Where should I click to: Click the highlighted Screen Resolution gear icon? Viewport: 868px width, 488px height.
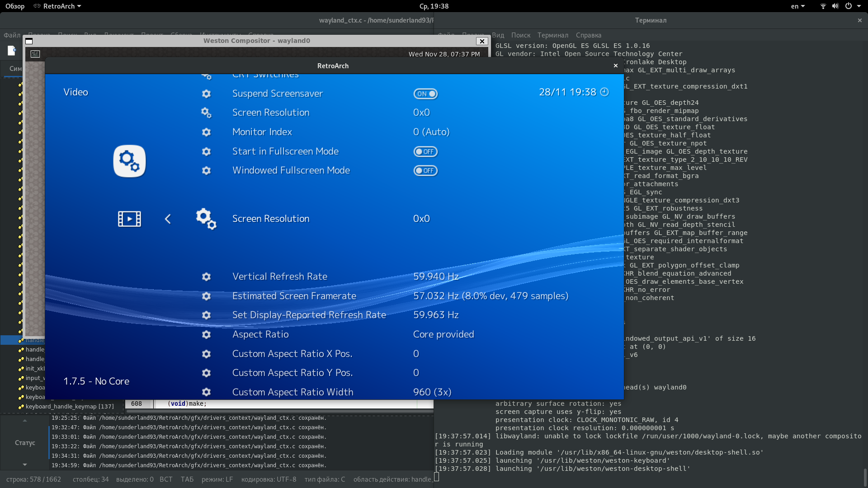(206, 219)
